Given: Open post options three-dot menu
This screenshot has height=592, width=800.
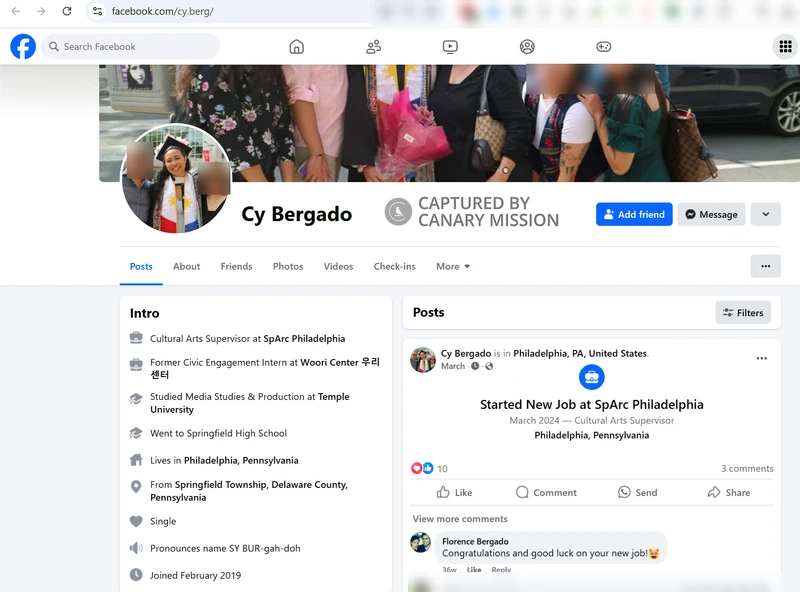Looking at the screenshot, I should pos(762,358).
